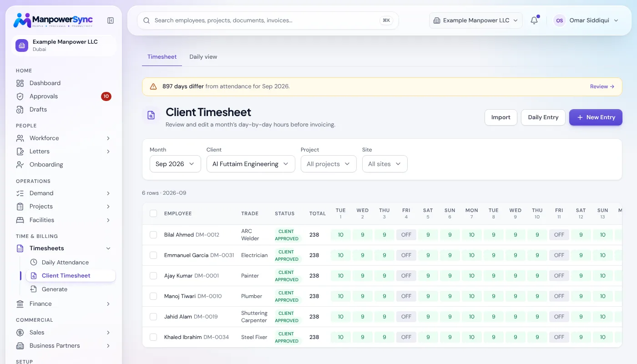This screenshot has width=637, height=364.
Task: Click the Approvals shield icon
Action: coord(20,96)
